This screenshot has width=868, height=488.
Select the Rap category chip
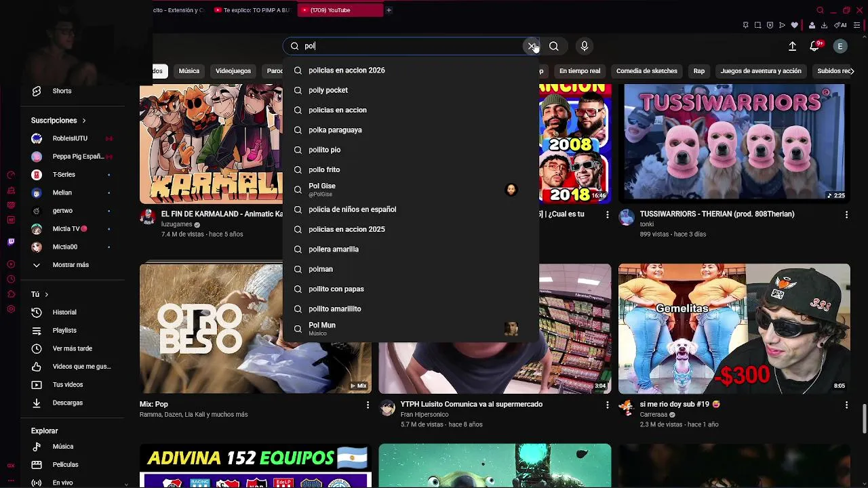click(699, 71)
